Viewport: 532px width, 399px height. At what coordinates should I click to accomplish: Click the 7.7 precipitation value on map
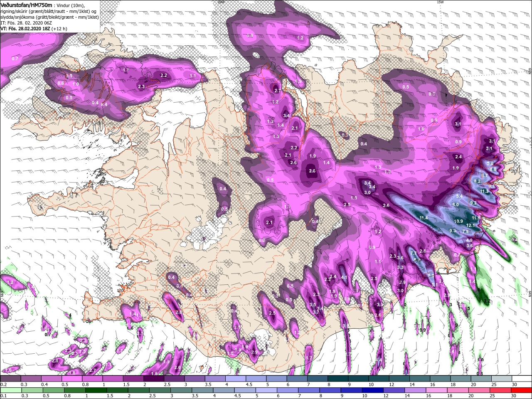[414, 253]
